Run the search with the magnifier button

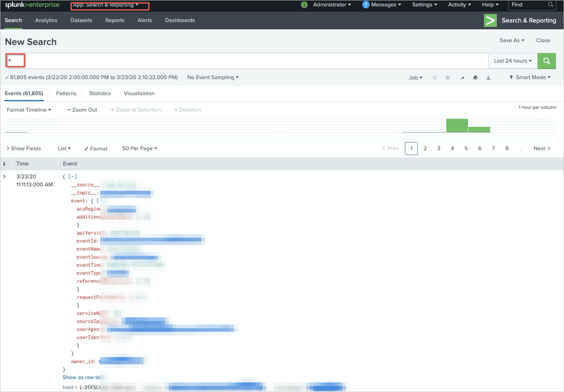[x=546, y=61]
